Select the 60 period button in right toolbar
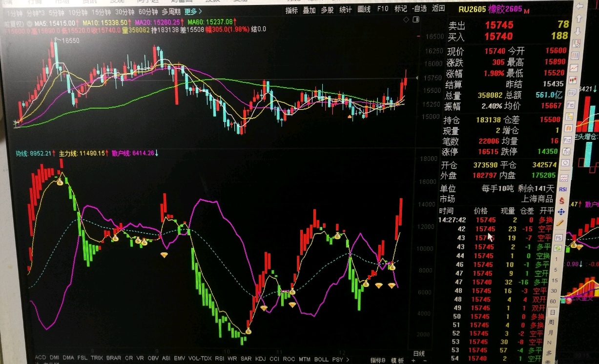 [553, 301]
